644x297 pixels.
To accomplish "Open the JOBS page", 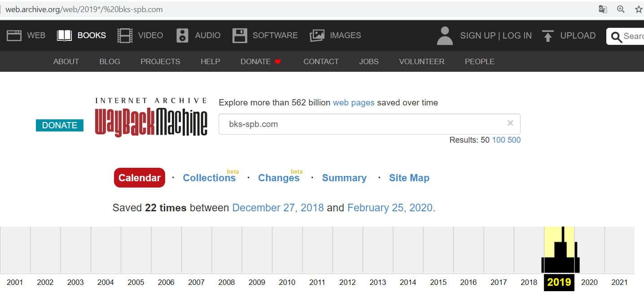I will pos(369,61).
